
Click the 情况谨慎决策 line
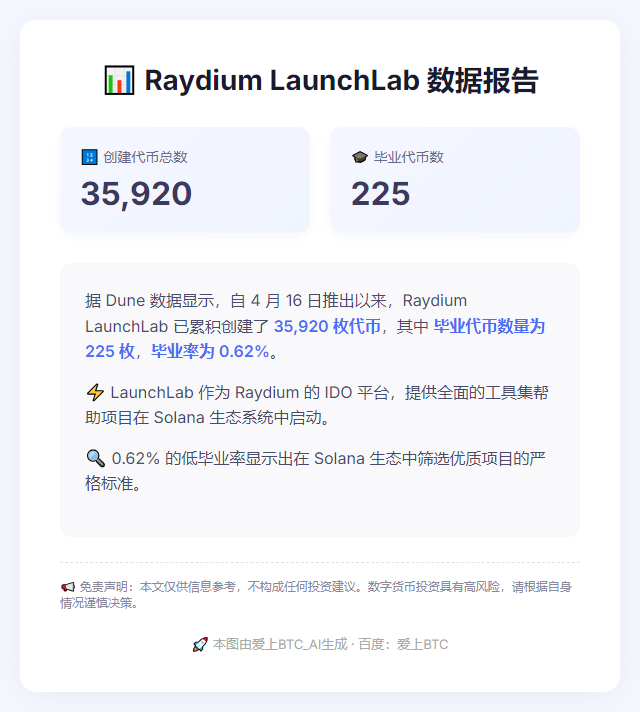coord(99,603)
